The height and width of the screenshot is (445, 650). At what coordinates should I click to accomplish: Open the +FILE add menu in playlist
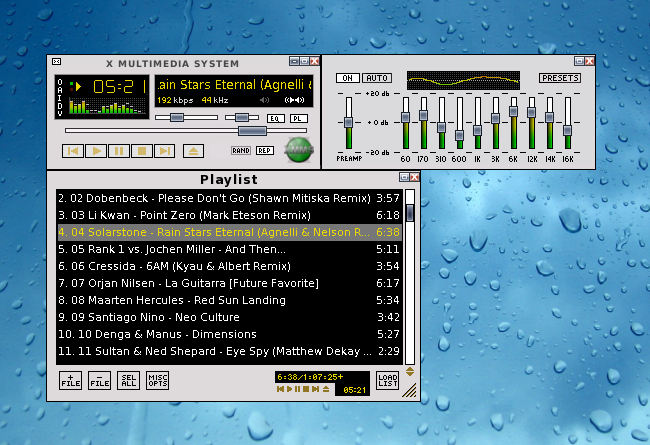pos(70,380)
